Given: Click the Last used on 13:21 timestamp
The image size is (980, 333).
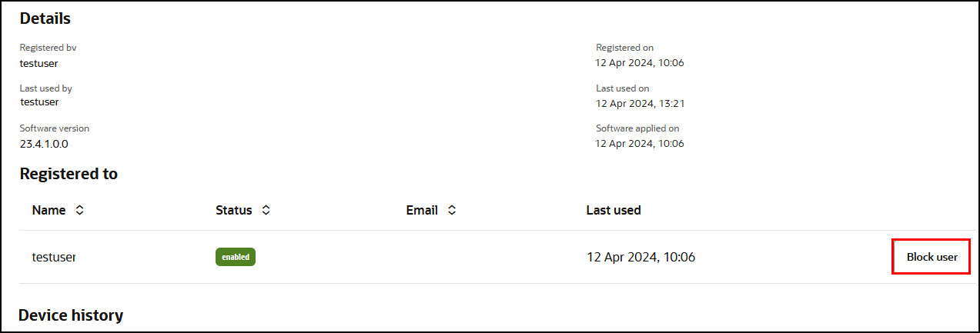Looking at the screenshot, I should (641, 103).
